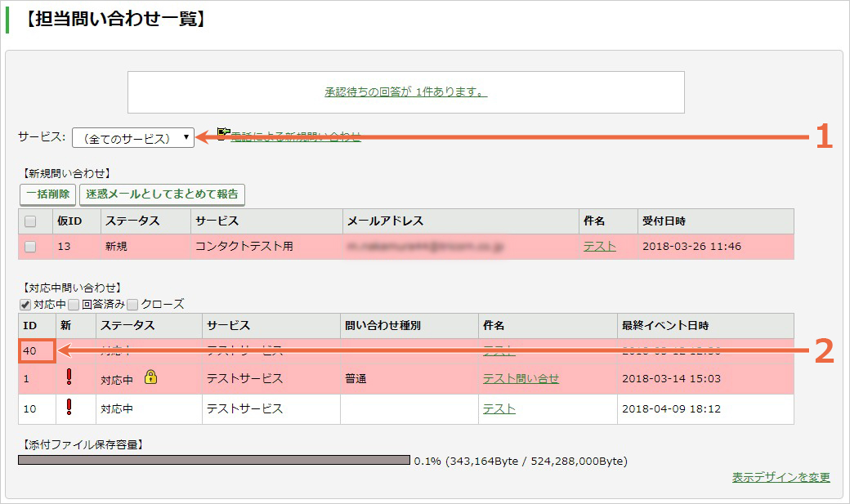Click the メールアドレス column header
Viewport: 850px width, 504px height.
[x=461, y=221]
